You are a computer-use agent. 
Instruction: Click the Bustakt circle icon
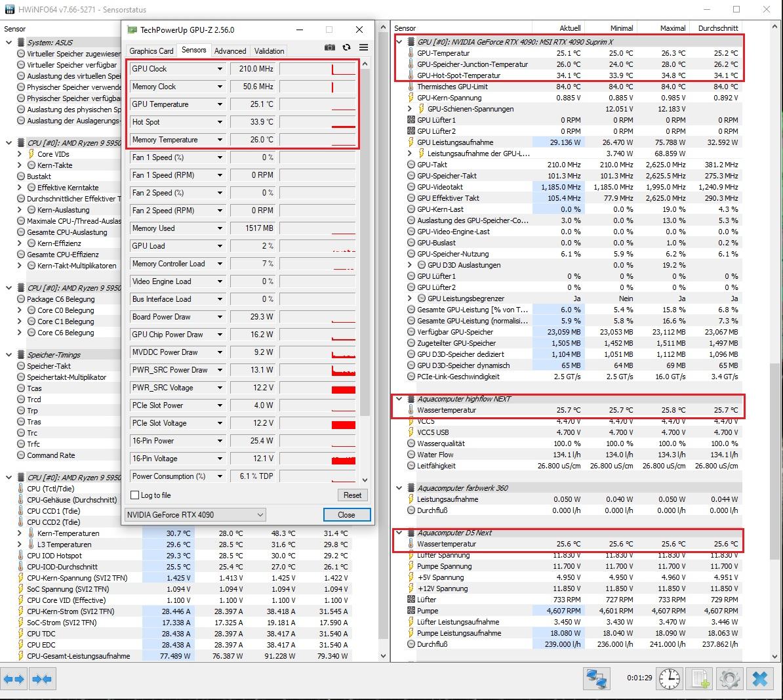tap(21, 176)
